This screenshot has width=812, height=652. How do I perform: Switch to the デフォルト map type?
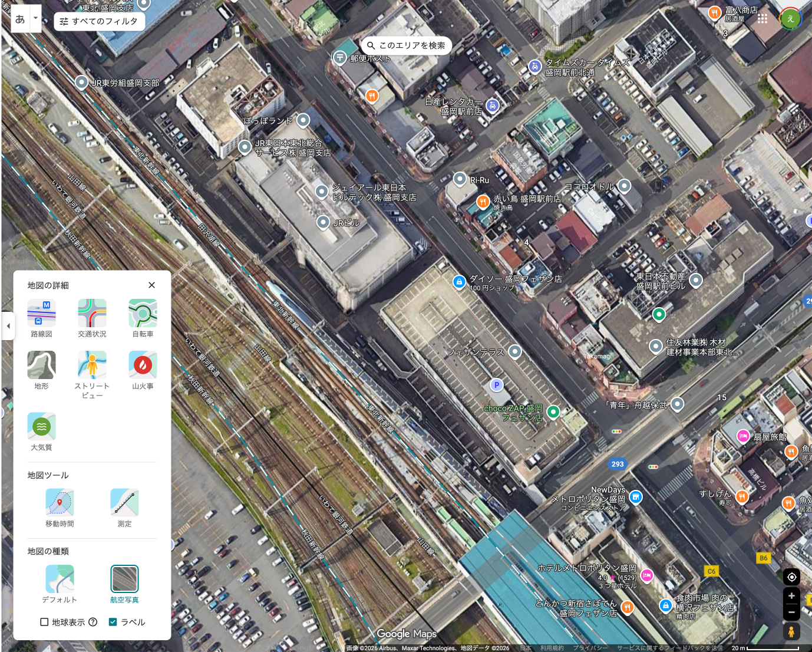click(x=60, y=579)
